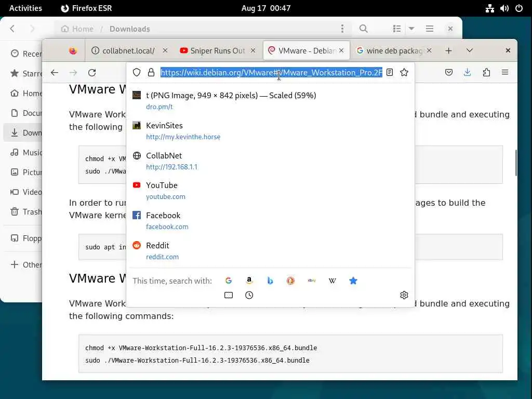Open the clock and calendar at Aug 17 00:47
This screenshot has height=399, width=532.
click(x=265, y=8)
